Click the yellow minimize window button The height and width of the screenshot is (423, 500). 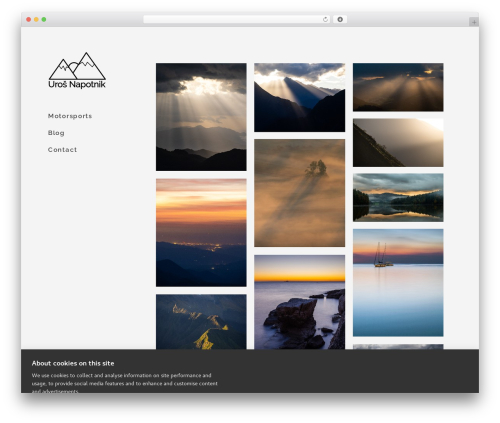36,20
